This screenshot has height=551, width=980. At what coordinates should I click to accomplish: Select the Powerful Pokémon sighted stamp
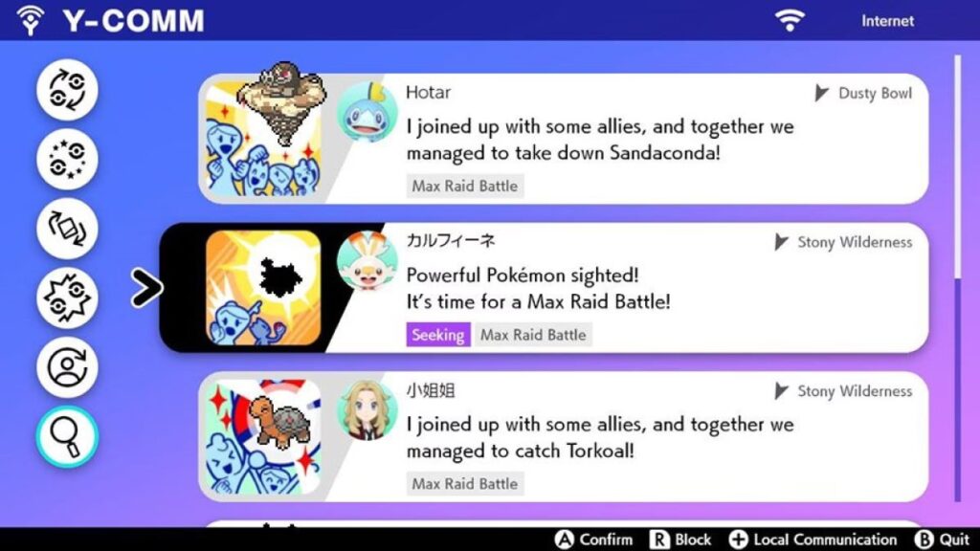(544, 287)
